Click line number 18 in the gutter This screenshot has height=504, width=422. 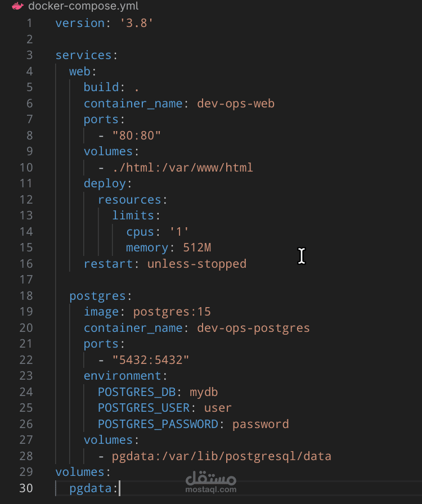[26, 296]
